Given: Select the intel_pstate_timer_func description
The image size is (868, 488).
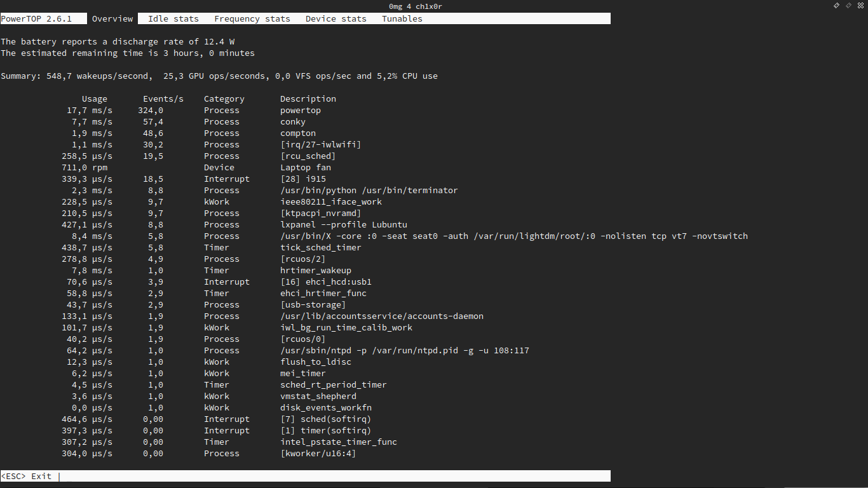Looking at the screenshot, I should coord(339,442).
